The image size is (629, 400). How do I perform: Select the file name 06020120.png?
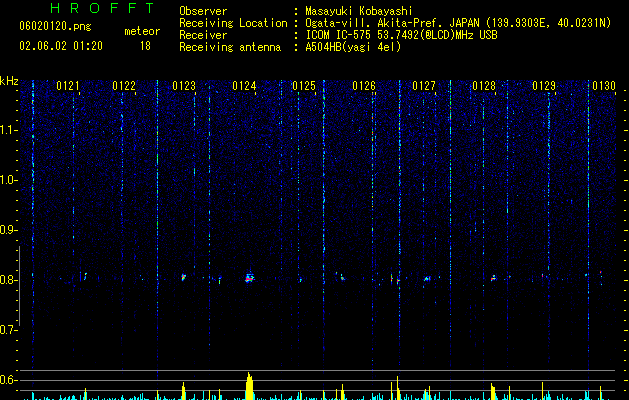pos(55,26)
